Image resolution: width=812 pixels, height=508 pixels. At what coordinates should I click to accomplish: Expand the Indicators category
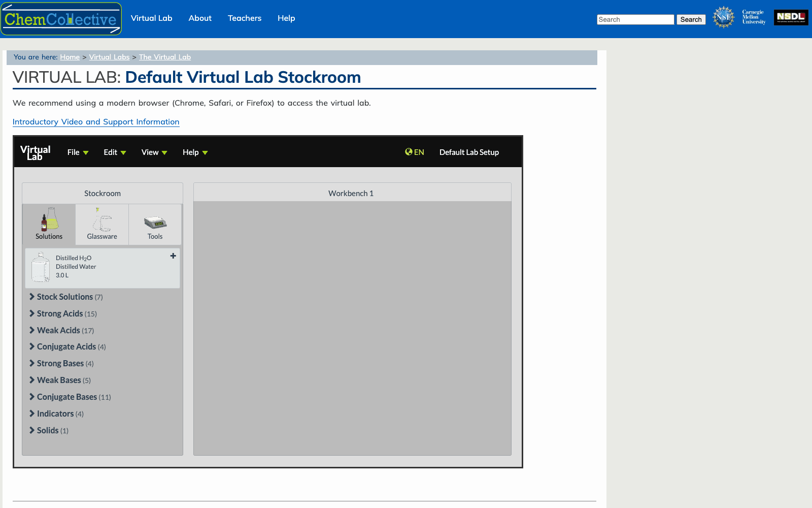click(x=56, y=414)
